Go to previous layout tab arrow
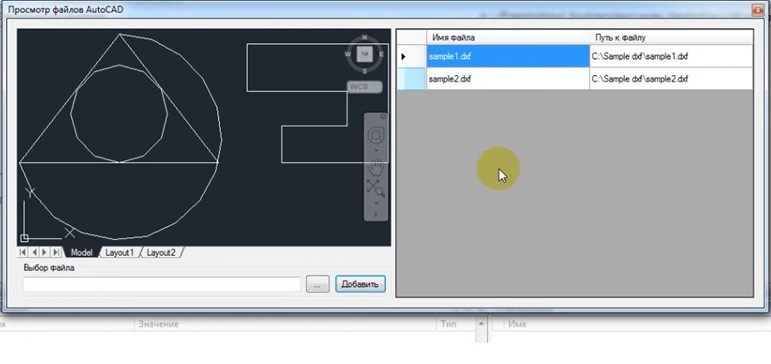 tap(34, 252)
